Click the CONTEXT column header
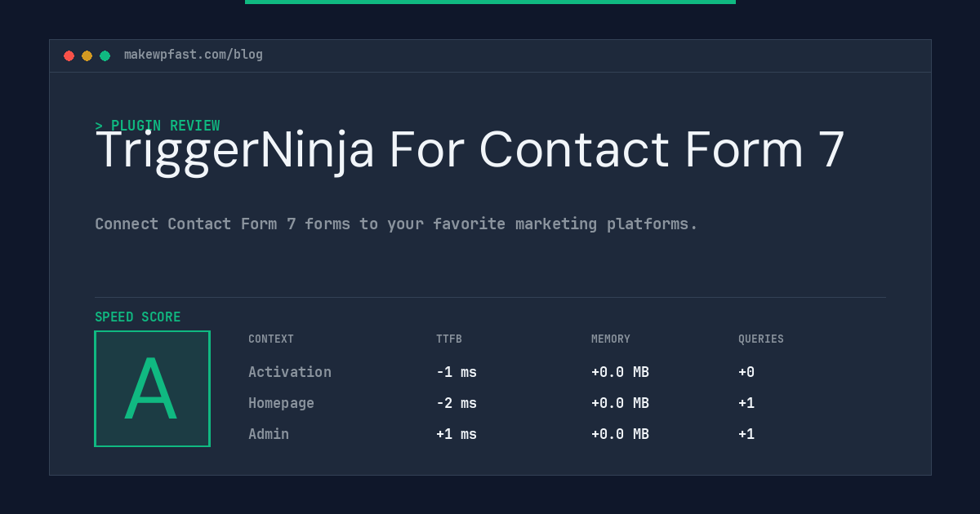The width and height of the screenshot is (980, 514). (271, 339)
